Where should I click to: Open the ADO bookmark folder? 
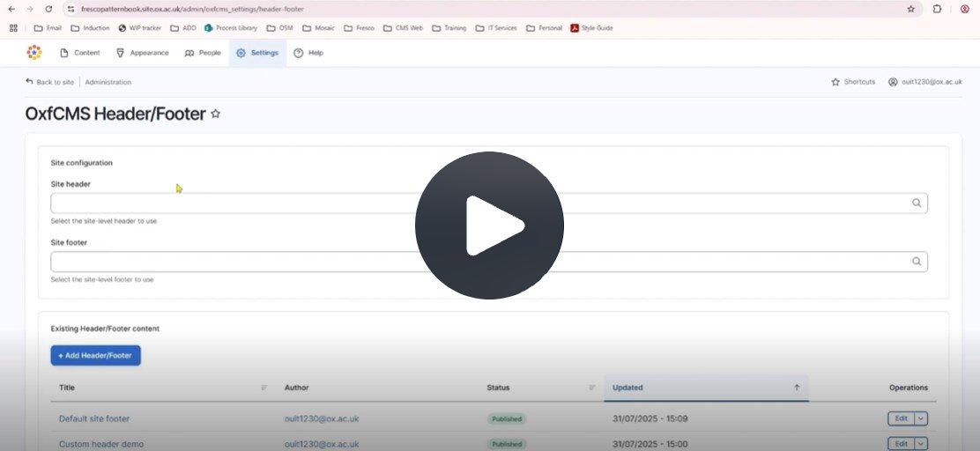pos(183,28)
